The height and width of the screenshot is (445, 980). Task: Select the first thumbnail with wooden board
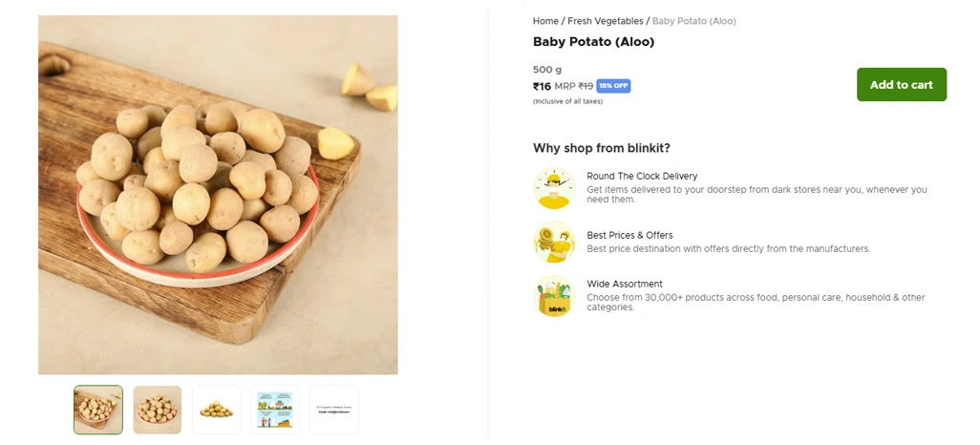point(98,410)
